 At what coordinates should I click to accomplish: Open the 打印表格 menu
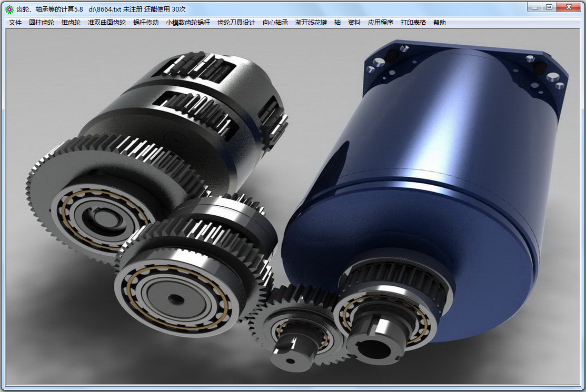[413, 23]
